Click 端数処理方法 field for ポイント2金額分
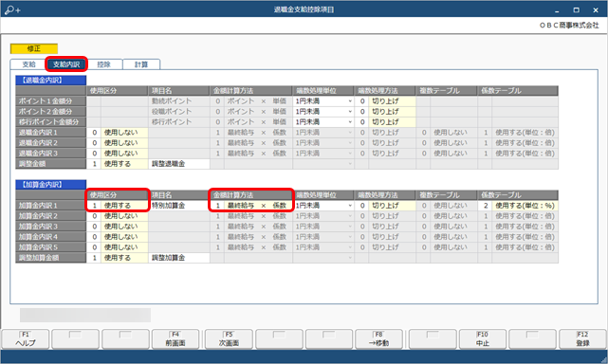 (385, 112)
